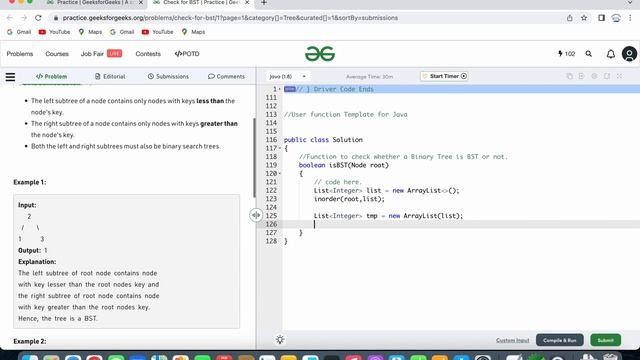Open a new browser tab with plus
This screenshot has height=360, width=640.
click(264, 3)
